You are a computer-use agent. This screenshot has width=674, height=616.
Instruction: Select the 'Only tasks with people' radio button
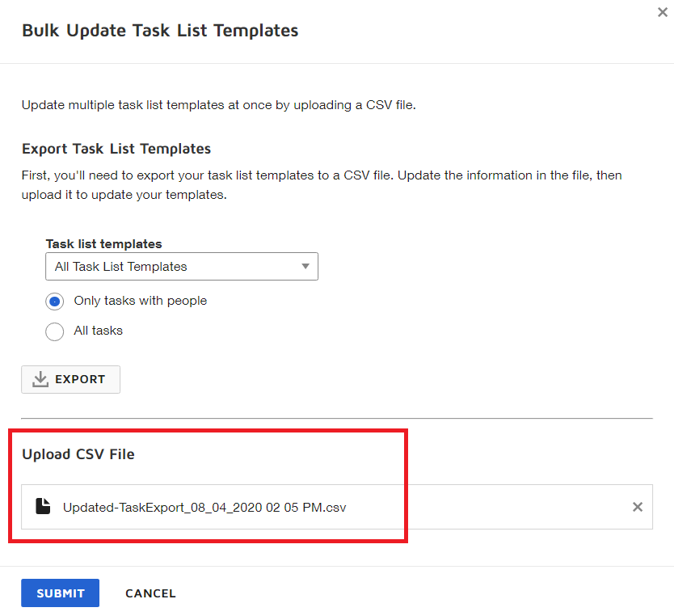click(55, 302)
